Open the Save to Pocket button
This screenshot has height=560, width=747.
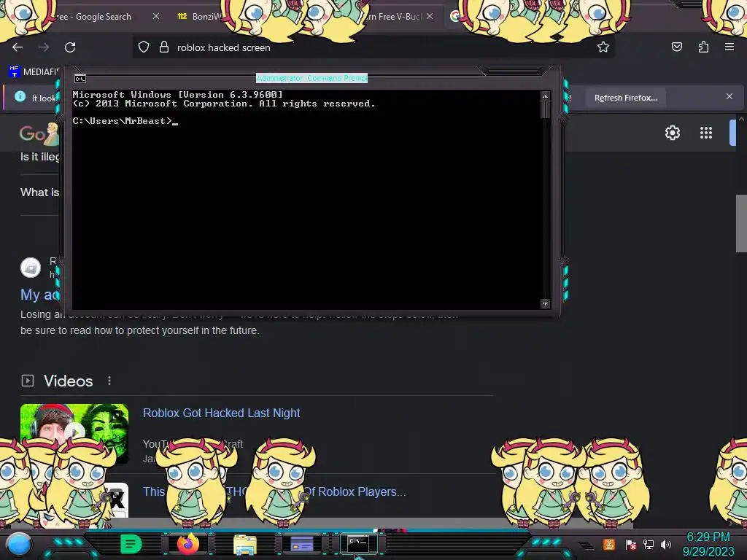click(676, 47)
